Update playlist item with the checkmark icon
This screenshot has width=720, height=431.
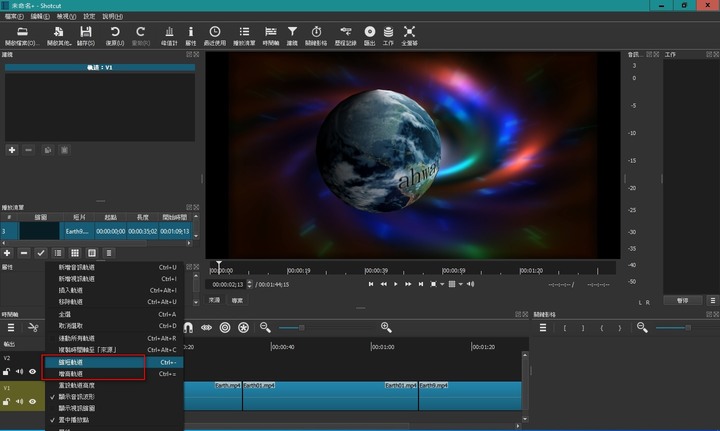point(41,253)
